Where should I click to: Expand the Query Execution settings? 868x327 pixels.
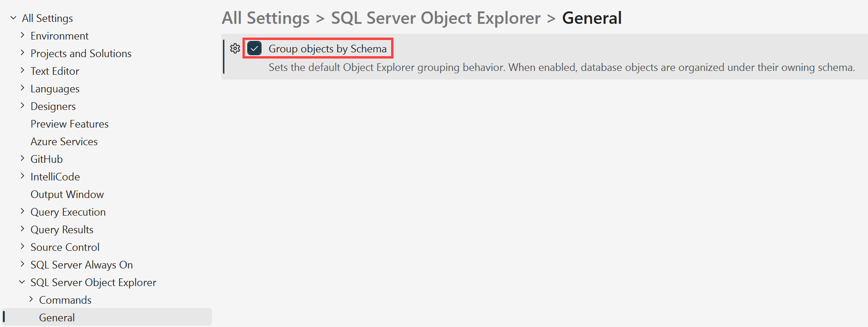(22, 211)
